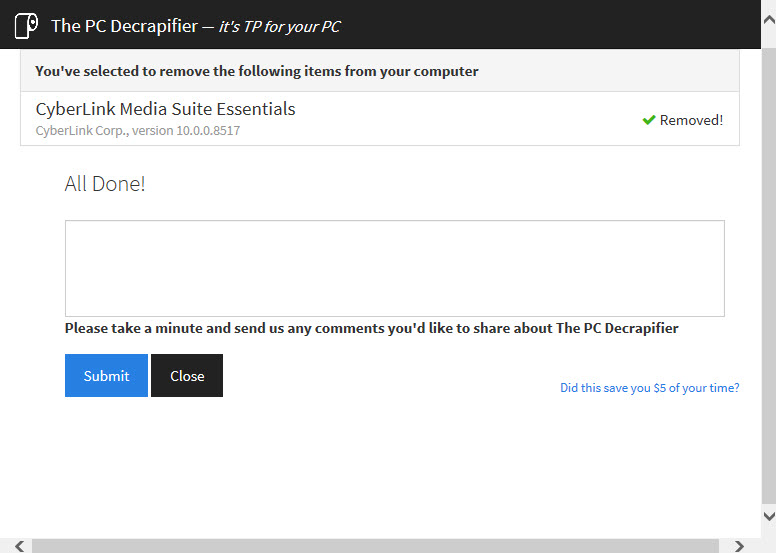This screenshot has width=776, height=553.
Task: Click the vertical scrollbar thumb
Action: click(769, 274)
